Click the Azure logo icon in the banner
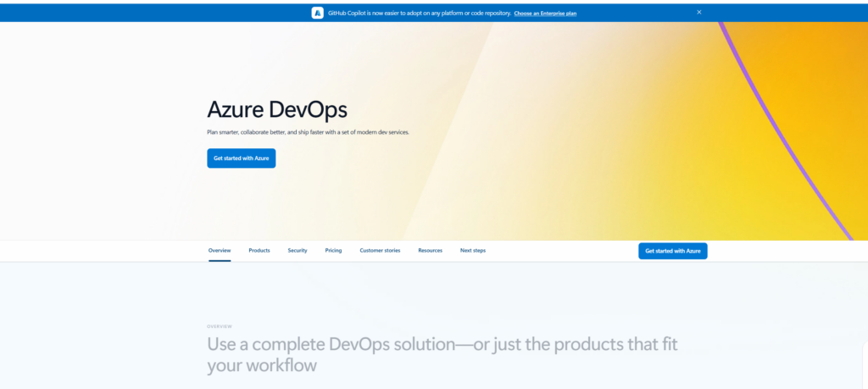Viewport: 868px width, 389px height. pyautogui.click(x=318, y=13)
